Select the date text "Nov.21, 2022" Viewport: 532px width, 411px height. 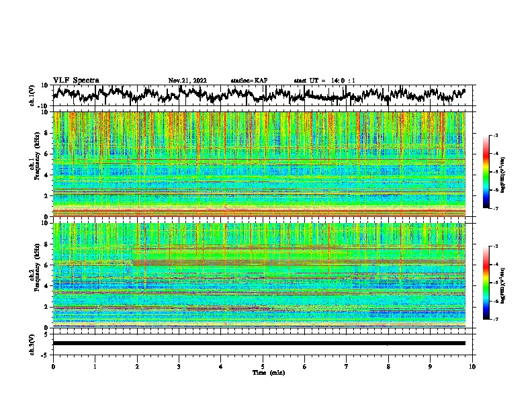187,81
